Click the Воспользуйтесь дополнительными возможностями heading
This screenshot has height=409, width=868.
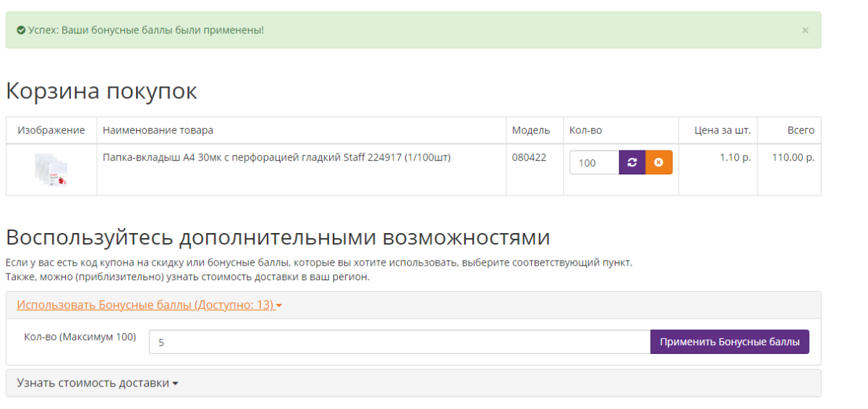click(x=278, y=237)
